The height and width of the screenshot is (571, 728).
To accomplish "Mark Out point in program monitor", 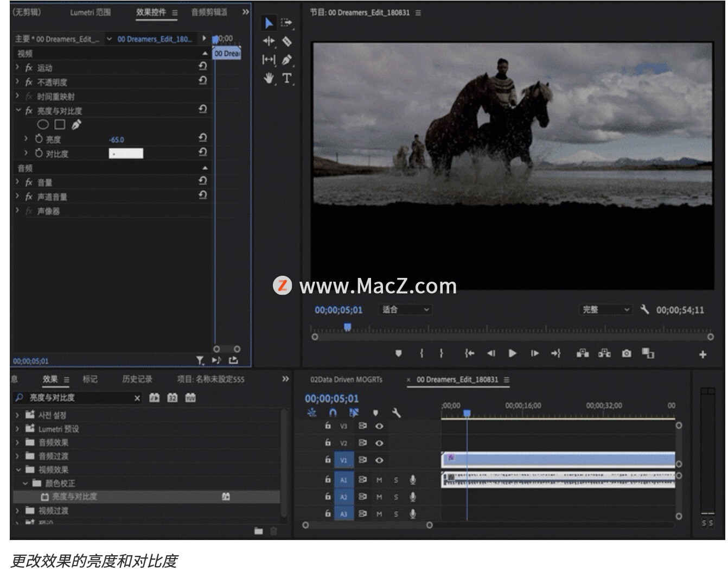I will 441,353.
